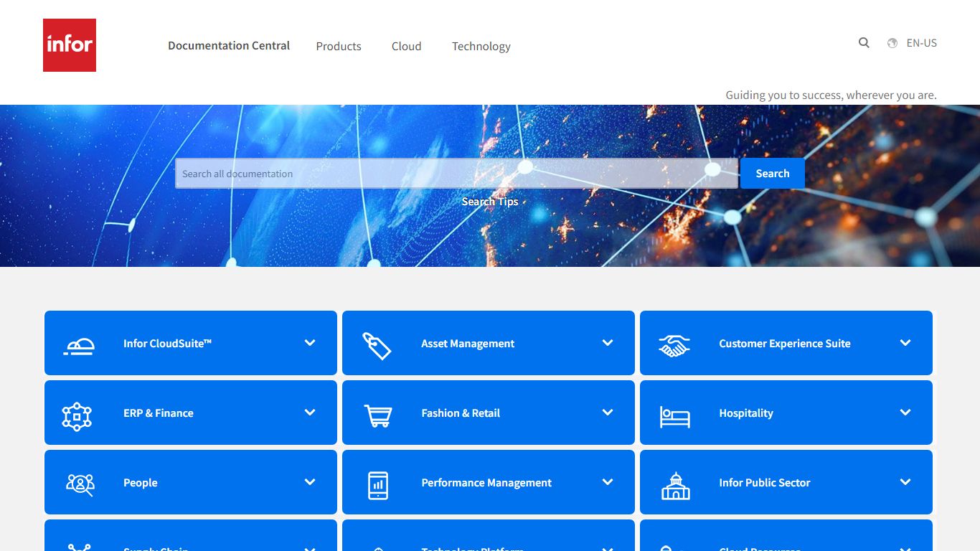Open the Technology menu

point(481,46)
